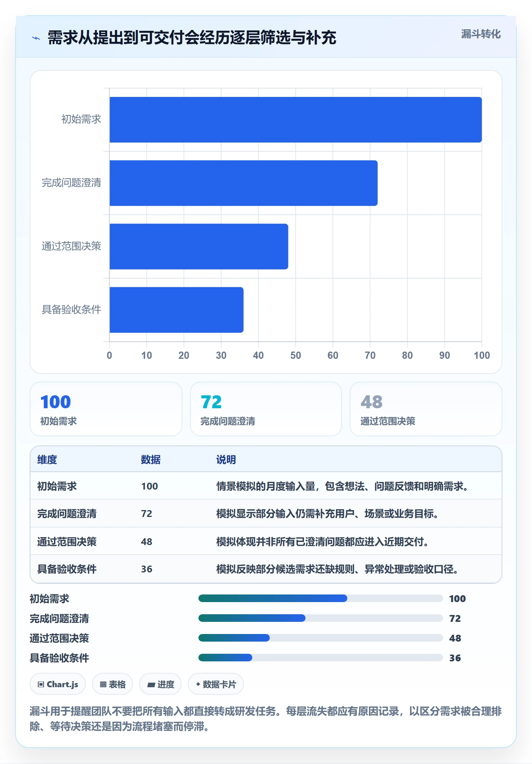Select the 初始需求 table row cell
This screenshot has width=532, height=764.
(x=57, y=486)
